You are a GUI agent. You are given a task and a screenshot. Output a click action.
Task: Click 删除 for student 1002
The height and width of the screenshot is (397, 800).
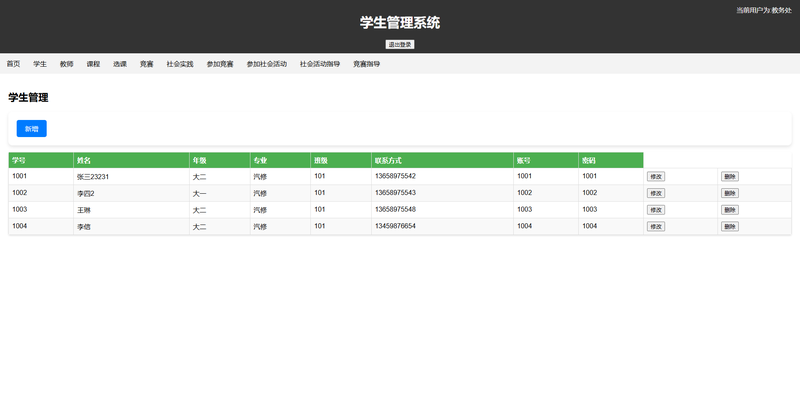(x=730, y=193)
